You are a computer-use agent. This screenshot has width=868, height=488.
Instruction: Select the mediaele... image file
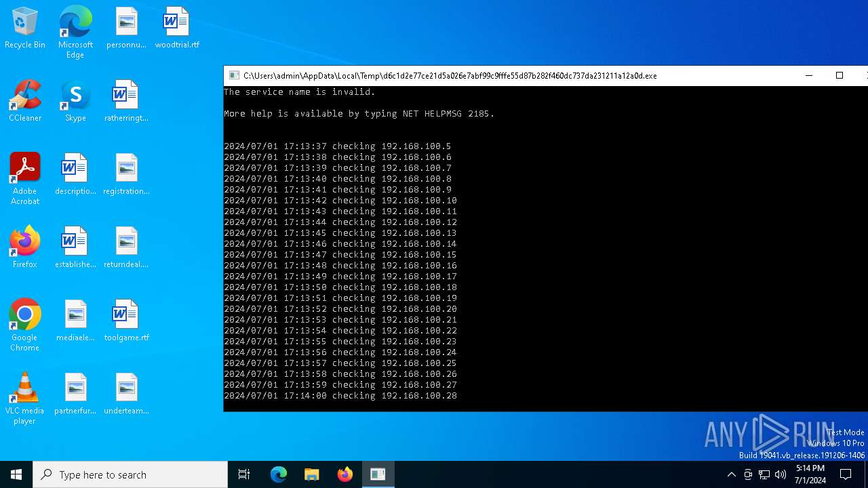[75, 321]
